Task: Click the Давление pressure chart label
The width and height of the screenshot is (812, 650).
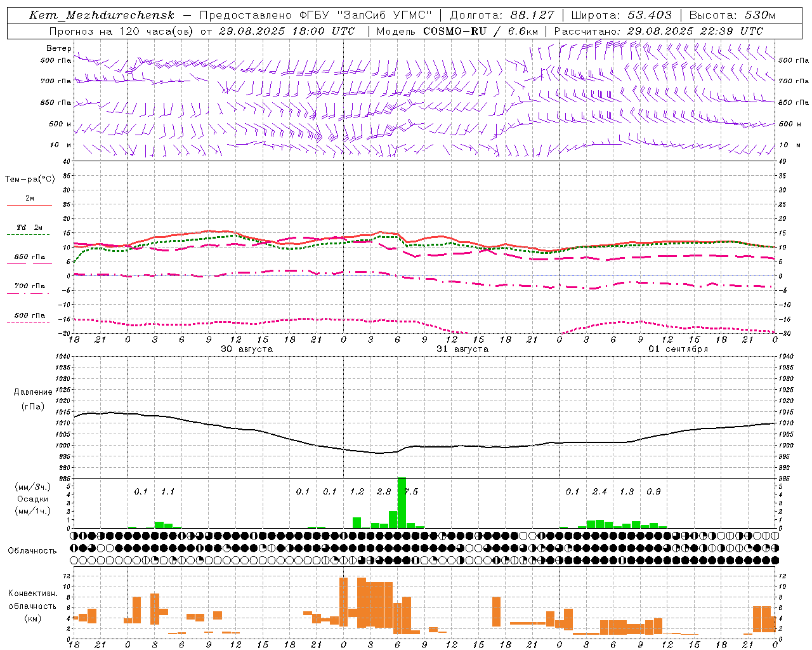Action: coord(33,392)
